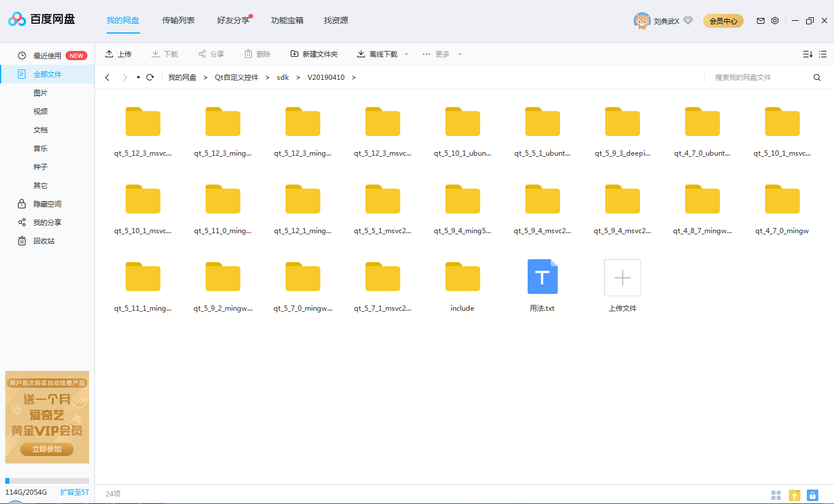This screenshot has width=834, height=504.
Task: Switch to 找资源 tab
Action: 336,20
